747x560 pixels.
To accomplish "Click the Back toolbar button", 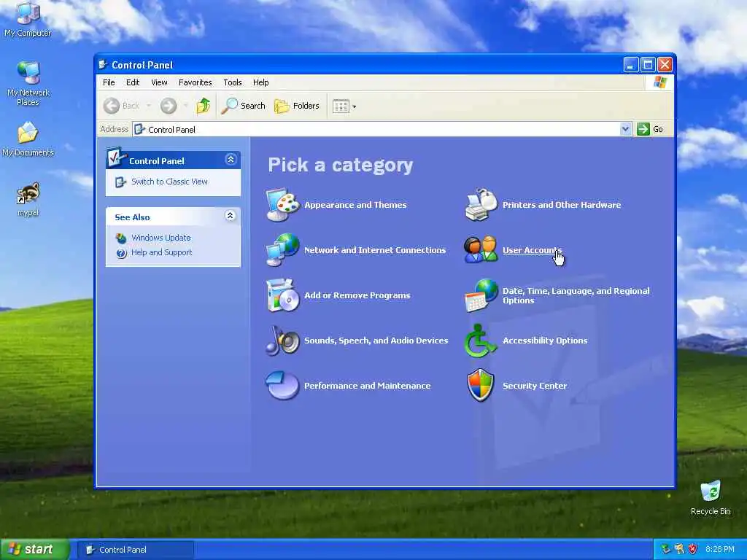I will pos(122,106).
